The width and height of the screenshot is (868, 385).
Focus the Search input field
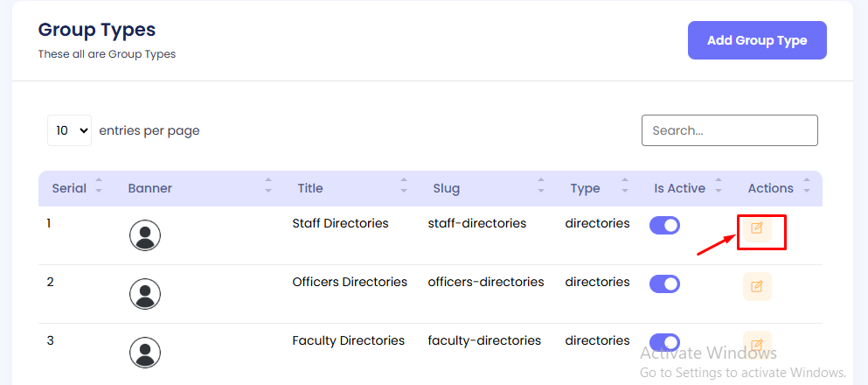(729, 130)
